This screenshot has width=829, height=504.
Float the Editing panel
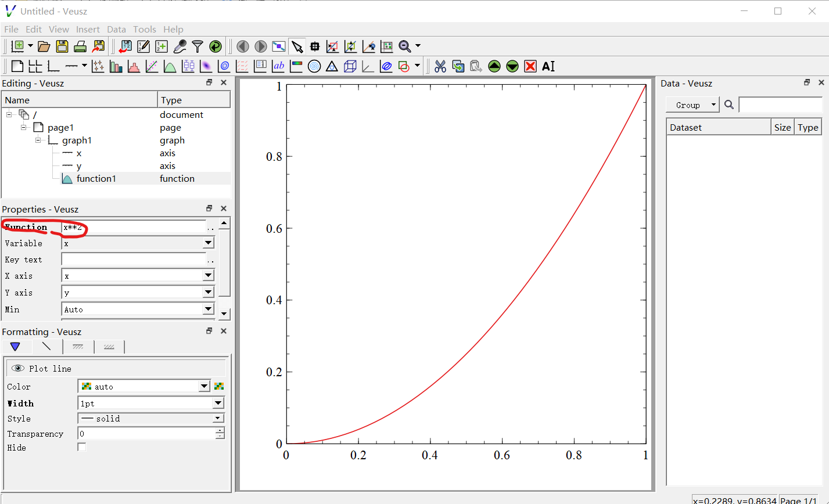click(210, 82)
